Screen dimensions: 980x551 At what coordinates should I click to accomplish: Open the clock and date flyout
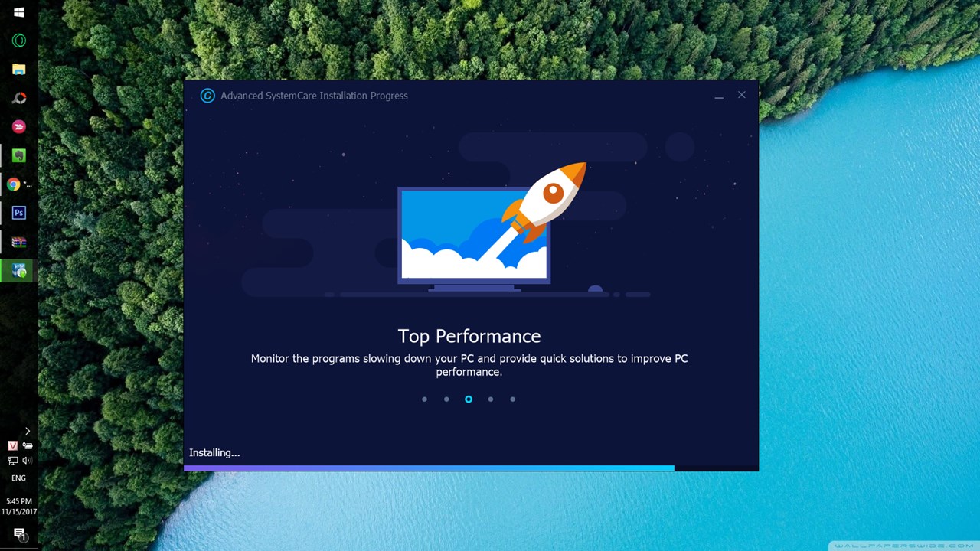(x=18, y=506)
